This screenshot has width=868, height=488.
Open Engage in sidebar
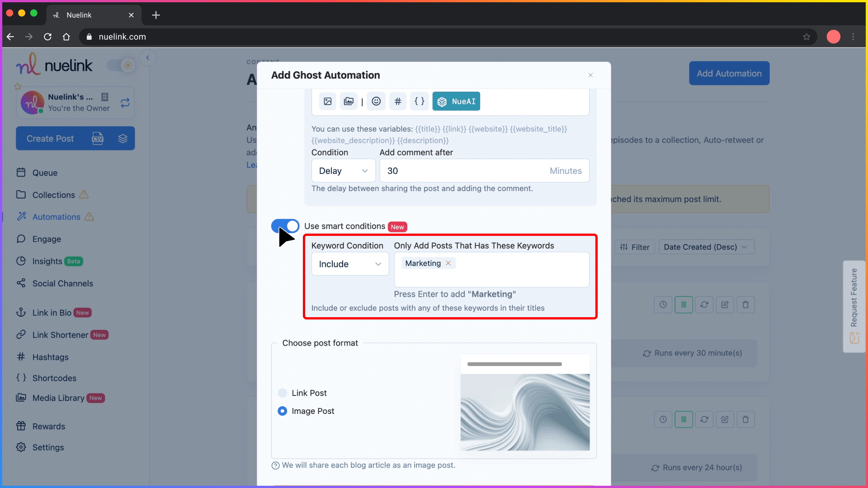click(x=47, y=239)
